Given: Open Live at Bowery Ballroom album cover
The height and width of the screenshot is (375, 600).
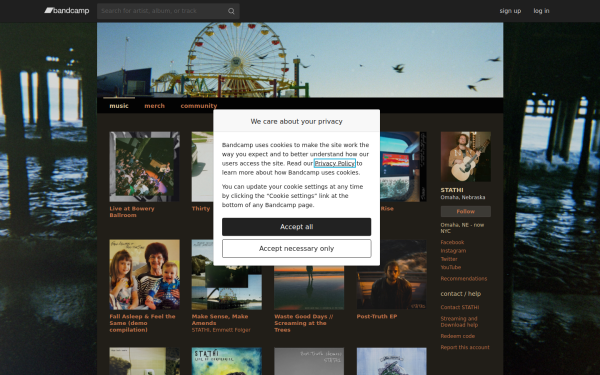Looking at the screenshot, I should coord(144,167).
